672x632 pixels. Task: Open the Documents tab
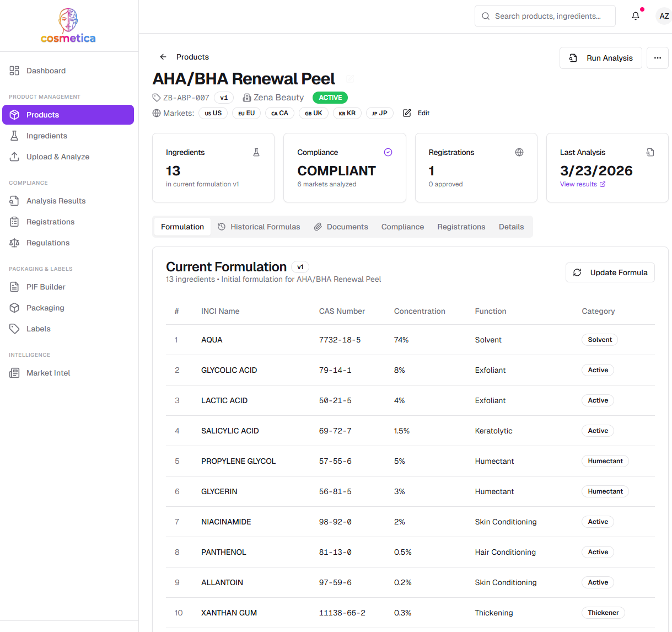pyautogui.click(x=341, y=227)
